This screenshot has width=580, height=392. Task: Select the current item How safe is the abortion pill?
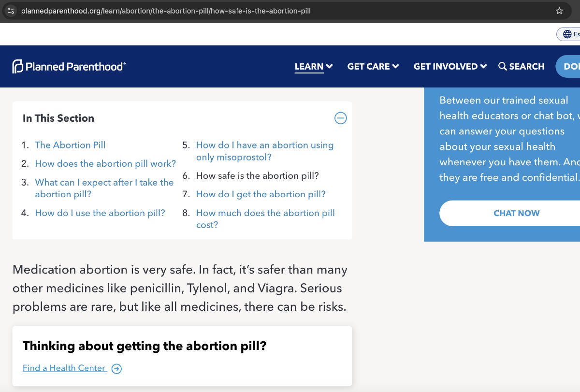click(x=258, y=176)
